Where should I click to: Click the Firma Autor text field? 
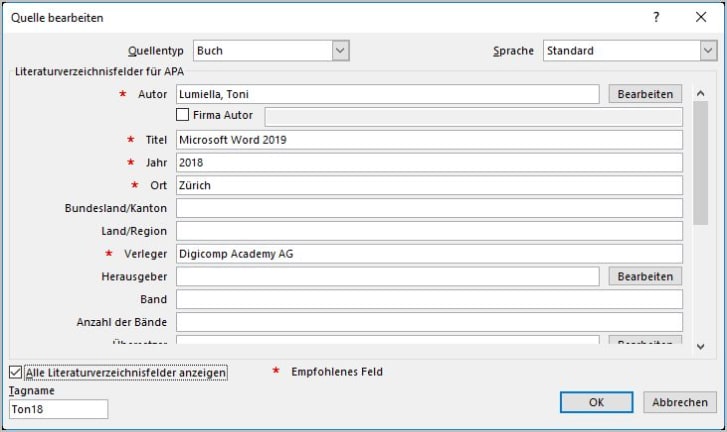point(473,117)
